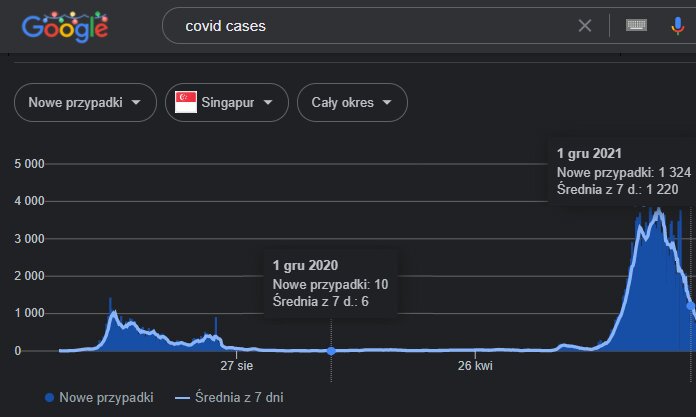Open the 'Singapur' country dropdown
Screen dimensions: 696x417
click(x=227, y=103)
